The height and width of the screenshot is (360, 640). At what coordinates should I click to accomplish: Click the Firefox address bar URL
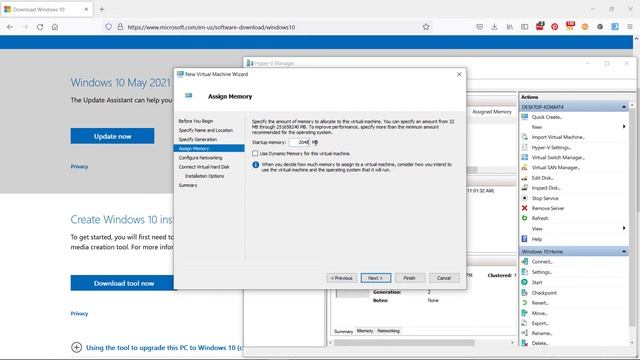tap(211, 27)
